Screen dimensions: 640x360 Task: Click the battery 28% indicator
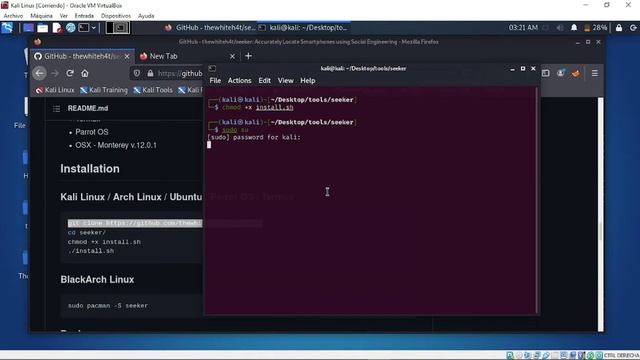[595, 27]
